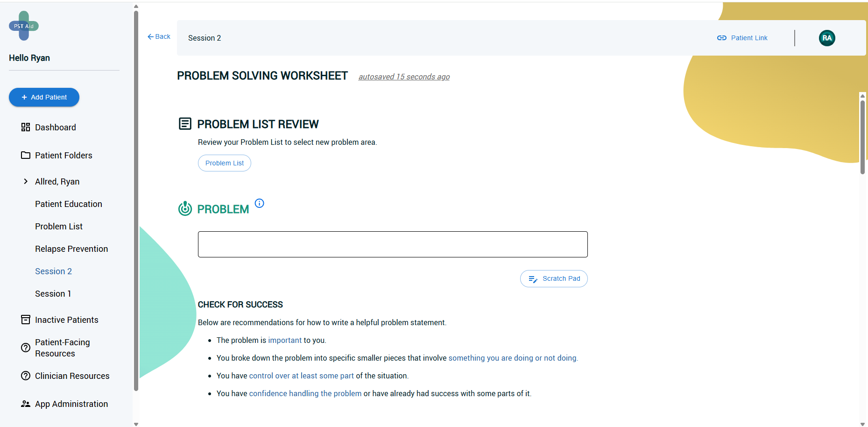This screenshot has height=427, width=868.
Task: Open Relapse Prevention in sidebar
Action: pyautogui.click(x=71, y=249)
